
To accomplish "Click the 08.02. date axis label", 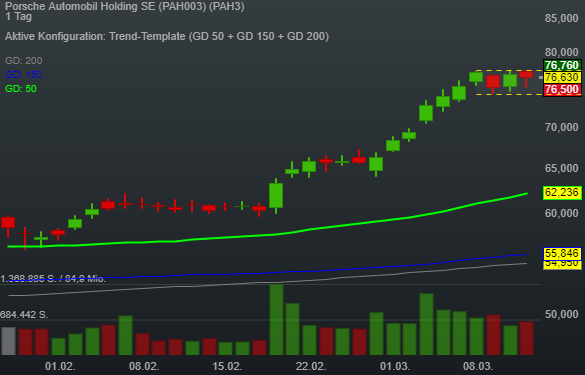I will tap(144, 366).
